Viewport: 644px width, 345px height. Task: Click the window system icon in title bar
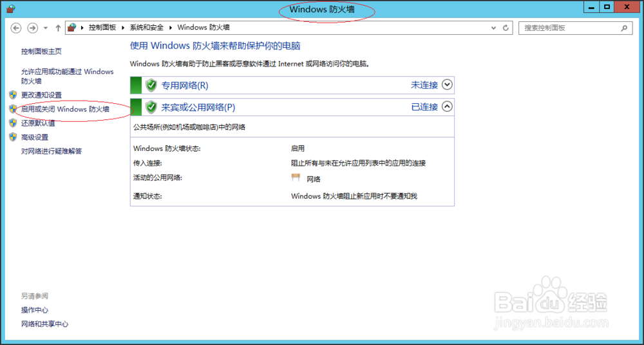(x=10, y=8)
